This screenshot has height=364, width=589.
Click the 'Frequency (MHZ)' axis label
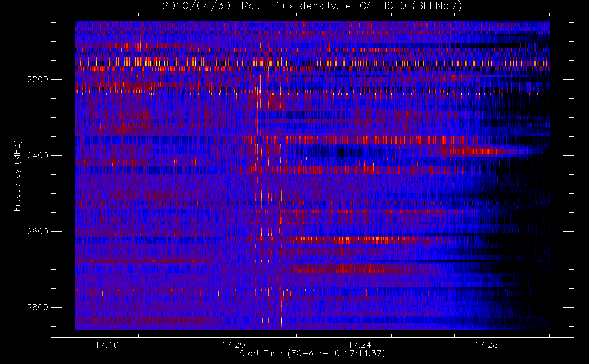17,175
